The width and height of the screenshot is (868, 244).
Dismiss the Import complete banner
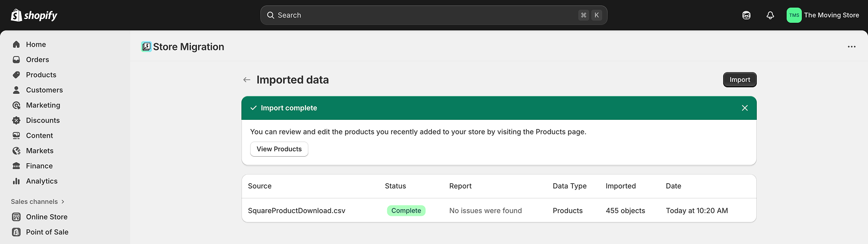pos(745,108)
